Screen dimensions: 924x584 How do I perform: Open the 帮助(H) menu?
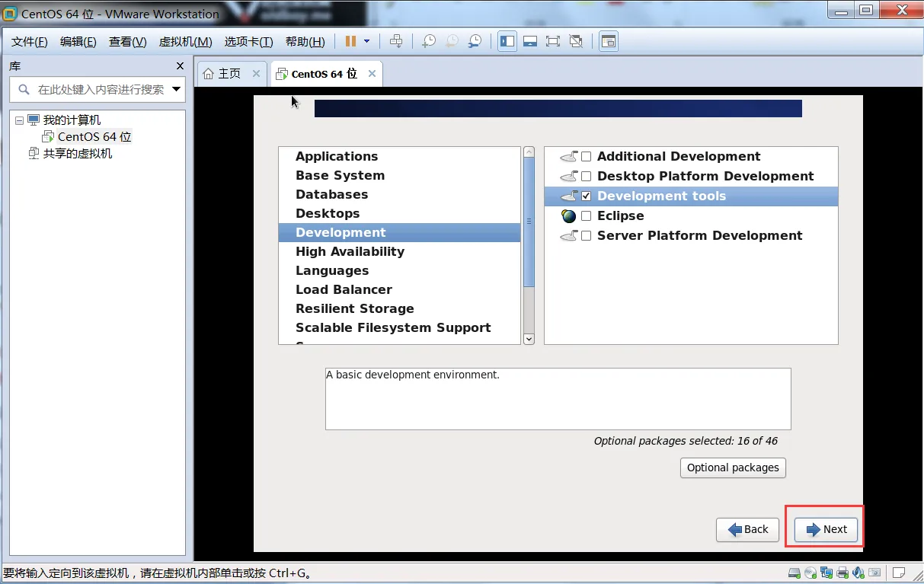305,41
